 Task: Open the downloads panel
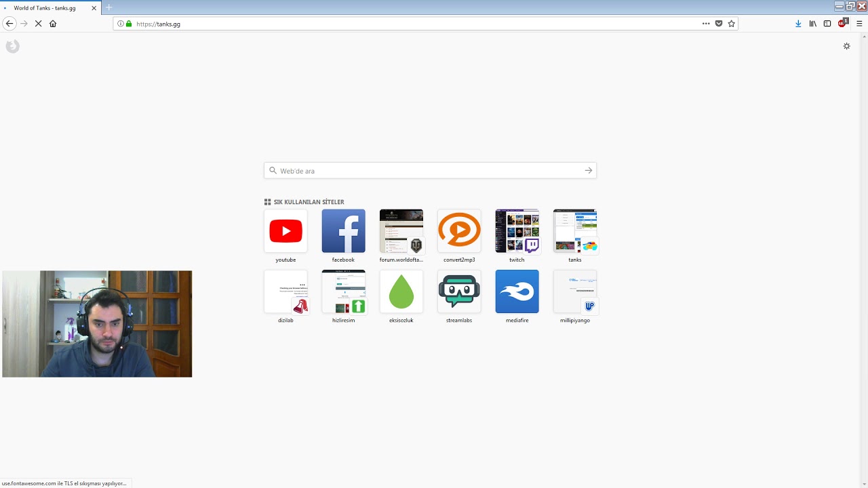coord(798,24)
